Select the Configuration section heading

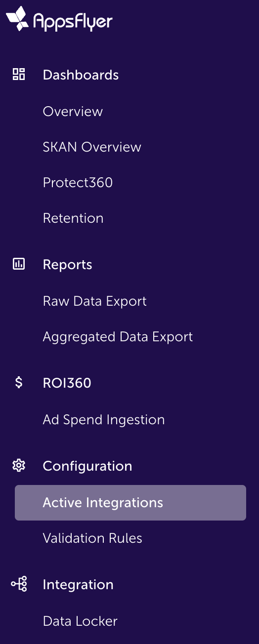(87, 466)
